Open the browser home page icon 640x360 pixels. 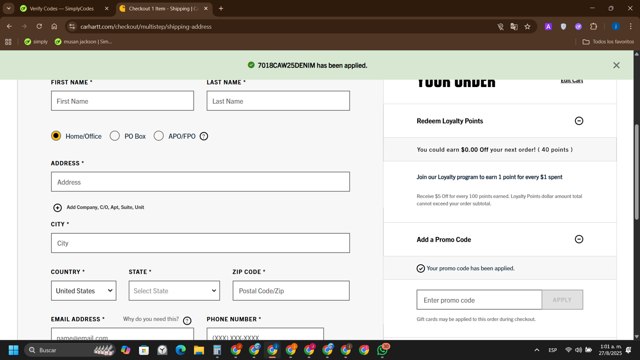pyautogui.click(x=54, y=27)
